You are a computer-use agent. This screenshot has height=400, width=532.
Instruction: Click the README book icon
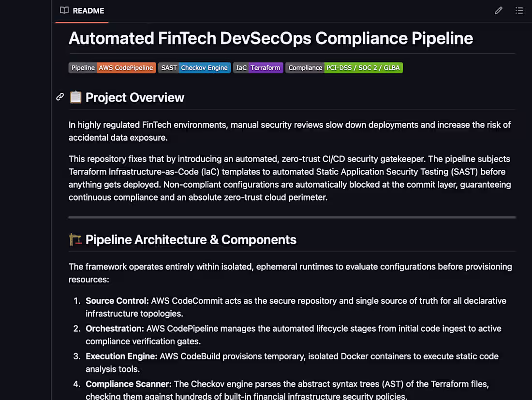[x=64, y=11]
